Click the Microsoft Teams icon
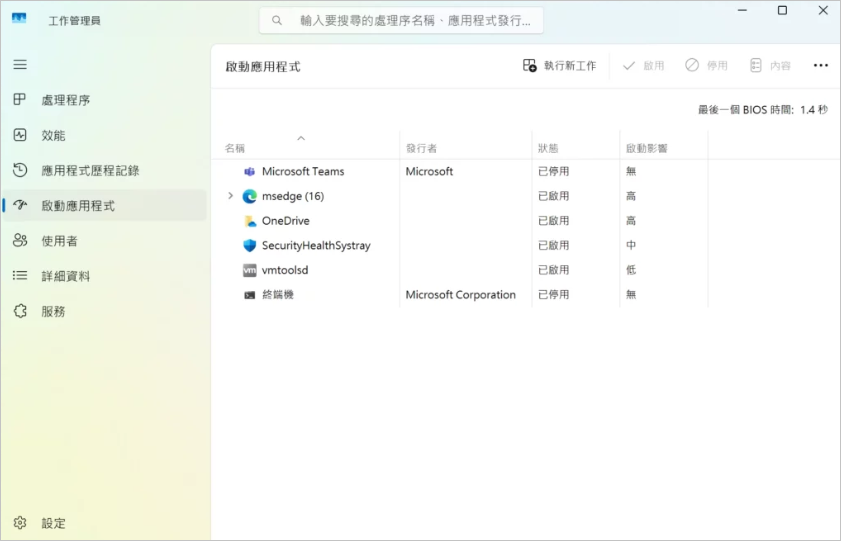The width and height of the screenshot is (841, 541). tap(249, 172)
